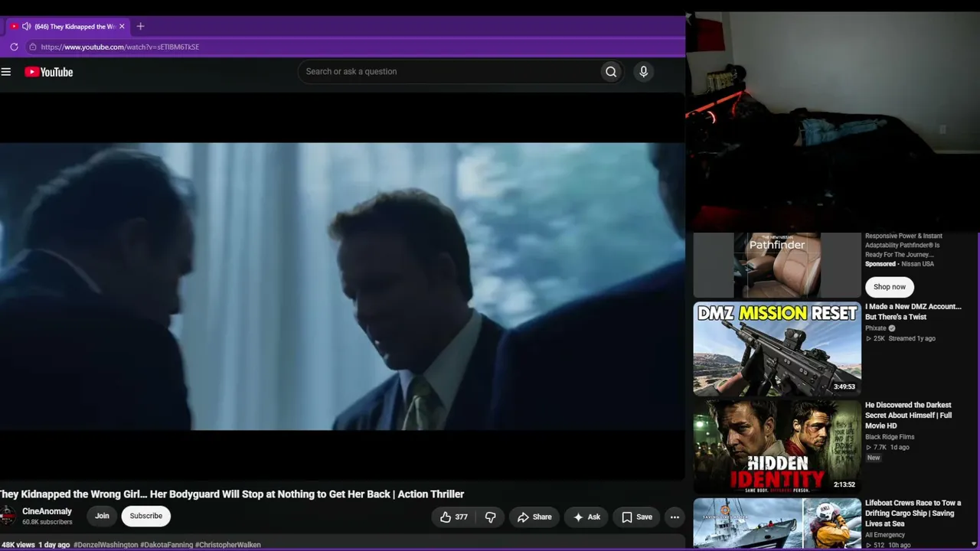
Task: Click the Nissan USA advertiser name
Action: (918, 264)
